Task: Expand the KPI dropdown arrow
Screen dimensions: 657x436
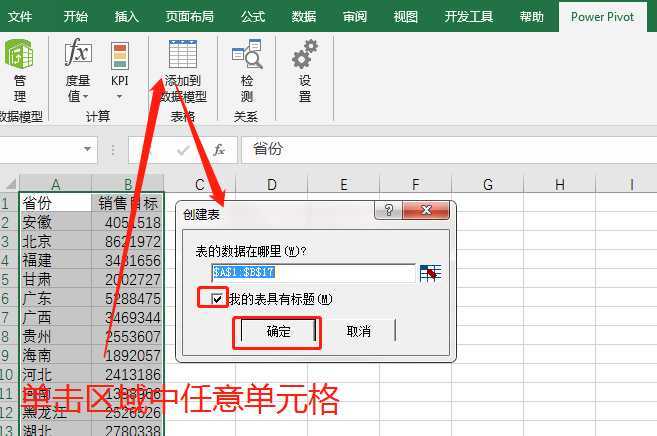Action: pos(120,97)
